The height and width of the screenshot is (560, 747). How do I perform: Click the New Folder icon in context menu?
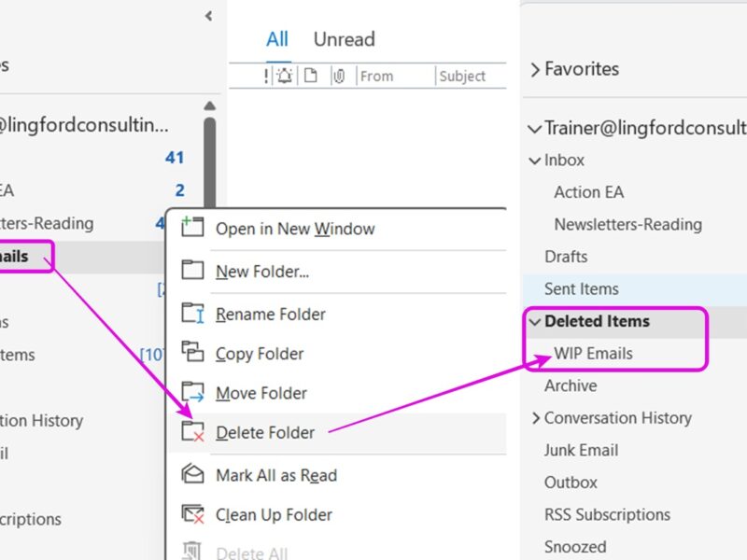coord(192,272)
